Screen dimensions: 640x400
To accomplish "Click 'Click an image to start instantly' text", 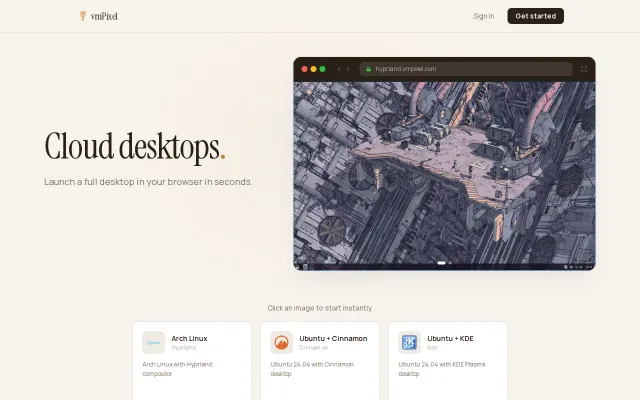I will click(x=320, y=308).
